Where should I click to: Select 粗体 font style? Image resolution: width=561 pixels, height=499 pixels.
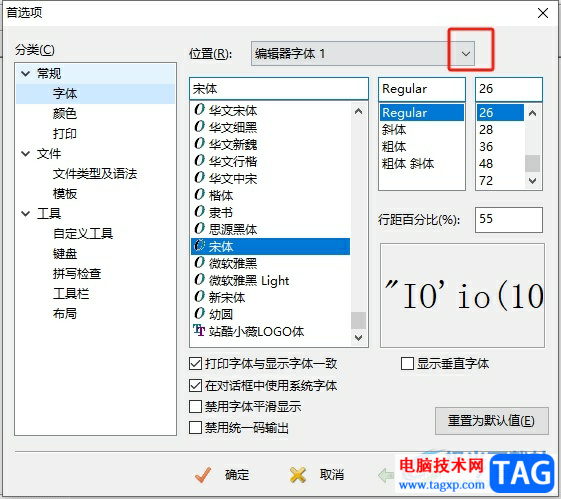(394, 147)
